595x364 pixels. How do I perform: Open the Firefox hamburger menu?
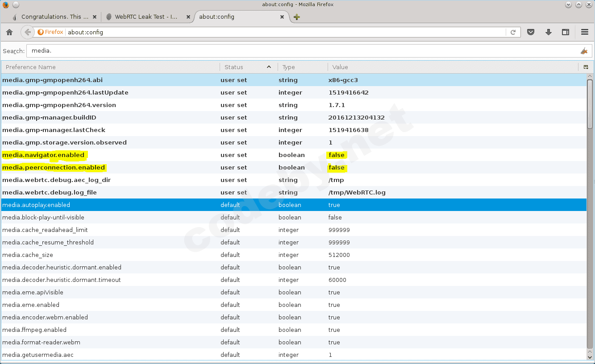coord(584,32)
